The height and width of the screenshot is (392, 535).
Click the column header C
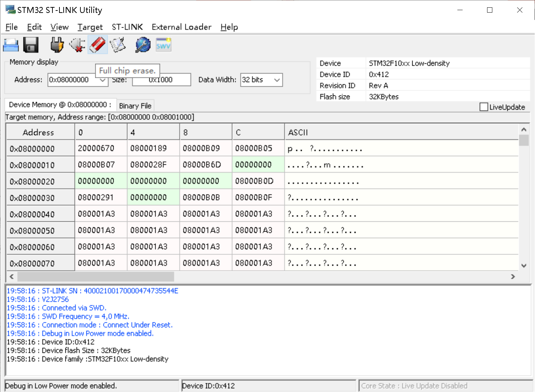click(x=258, y=132)
